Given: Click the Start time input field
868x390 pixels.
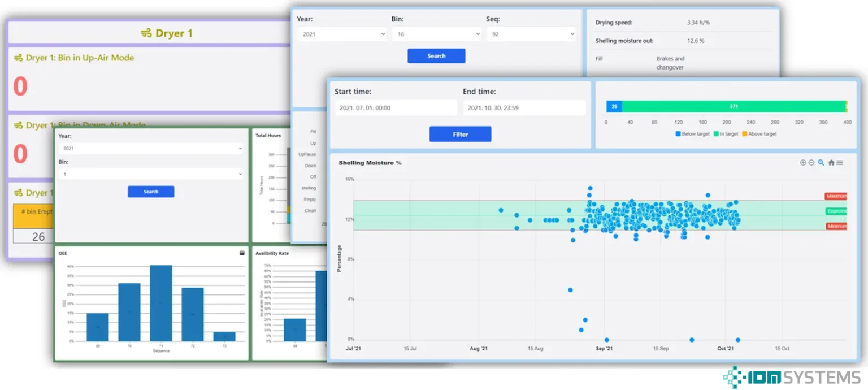Looking at the screenshot, I should 396,108.
